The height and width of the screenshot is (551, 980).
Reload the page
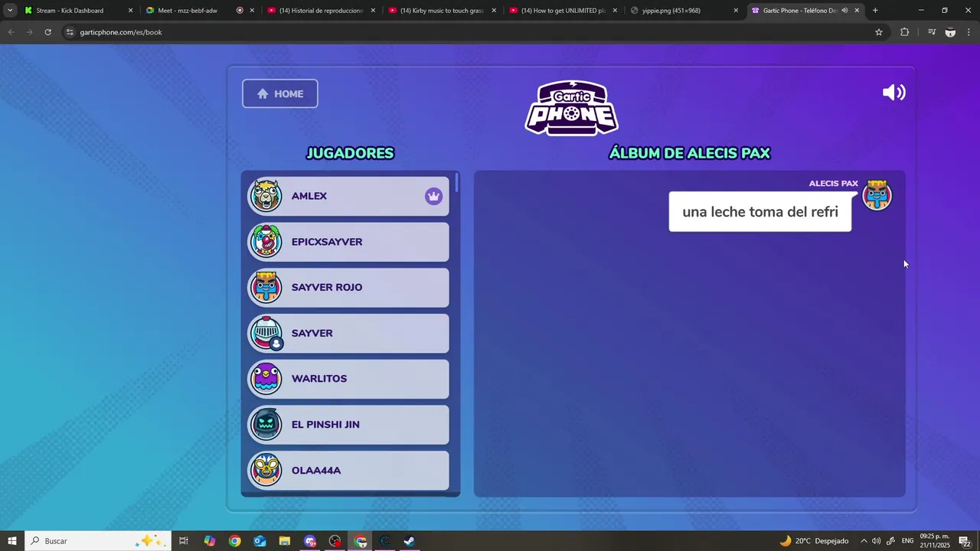point(47,32)
